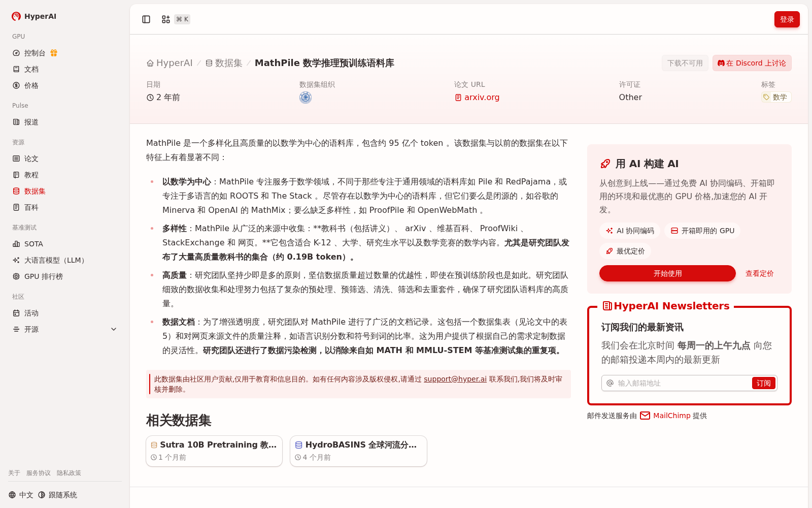Click the Discord icon in discussion button
Viewport: 812px width, 508px height.
coord(721,63)
